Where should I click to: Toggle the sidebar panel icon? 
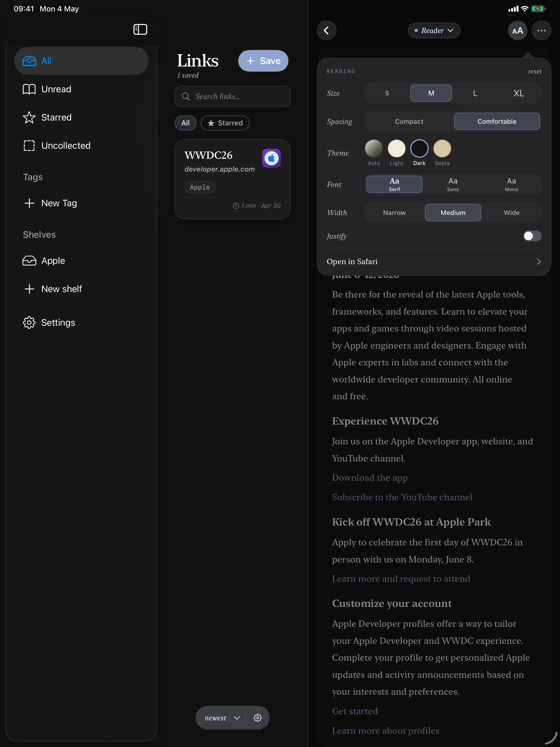[140, 29]
